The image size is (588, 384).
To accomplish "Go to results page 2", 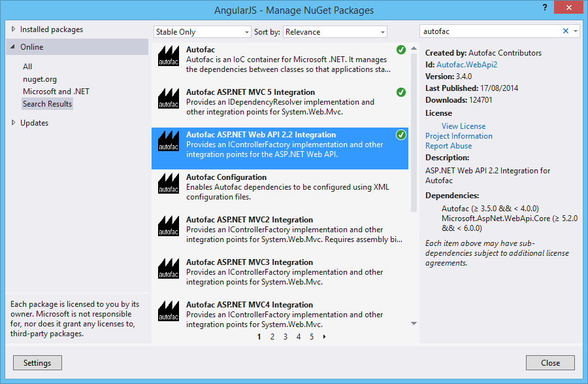I will (x=272, y=337).
